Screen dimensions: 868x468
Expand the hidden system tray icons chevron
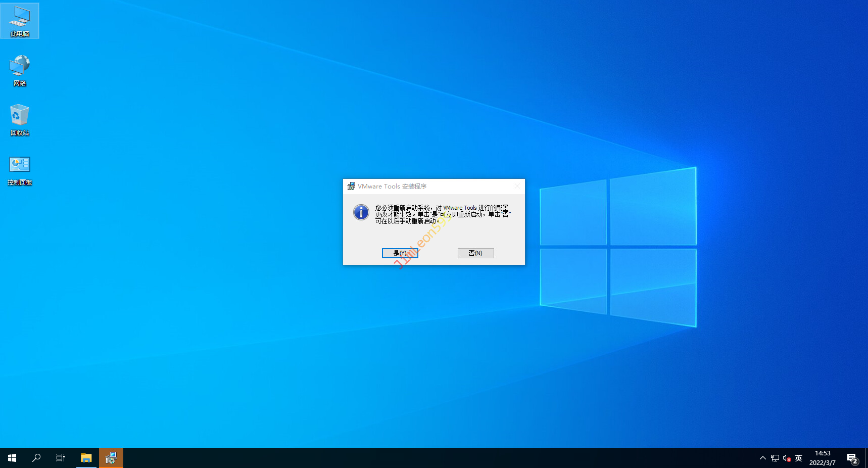763,458
